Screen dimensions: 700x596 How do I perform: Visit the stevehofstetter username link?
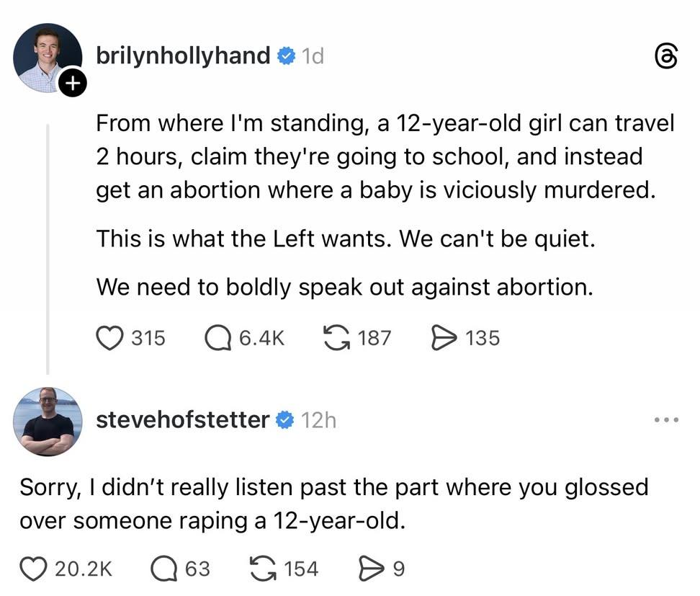(183, 419)
